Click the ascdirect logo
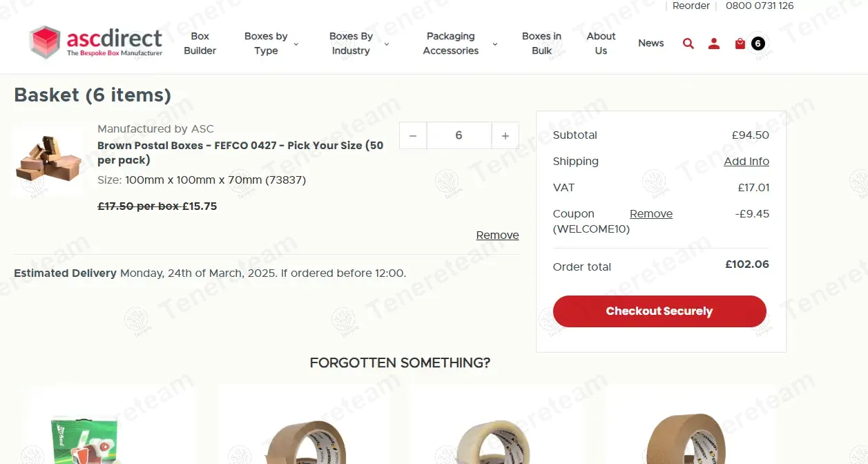Image resolution: width=868 pixels, height=464 pixels. tap(96, 42)
